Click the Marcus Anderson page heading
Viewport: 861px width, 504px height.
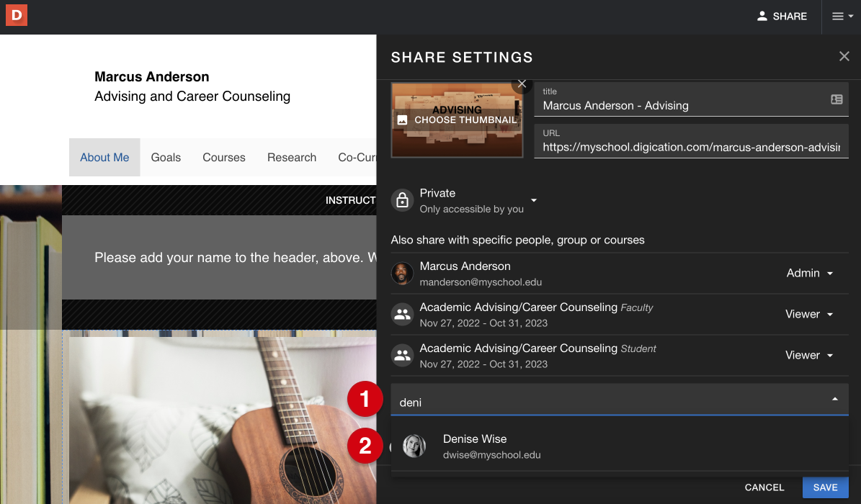151,76
